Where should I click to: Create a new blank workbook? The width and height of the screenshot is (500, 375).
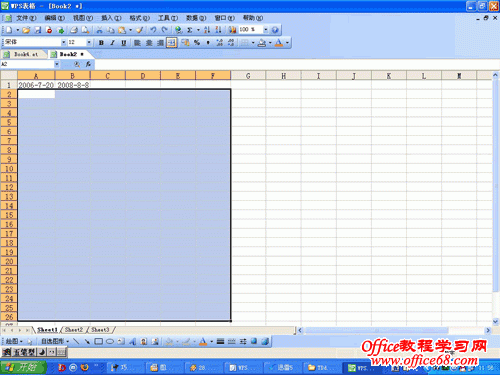pyautogui.click(x=9, y=30)
